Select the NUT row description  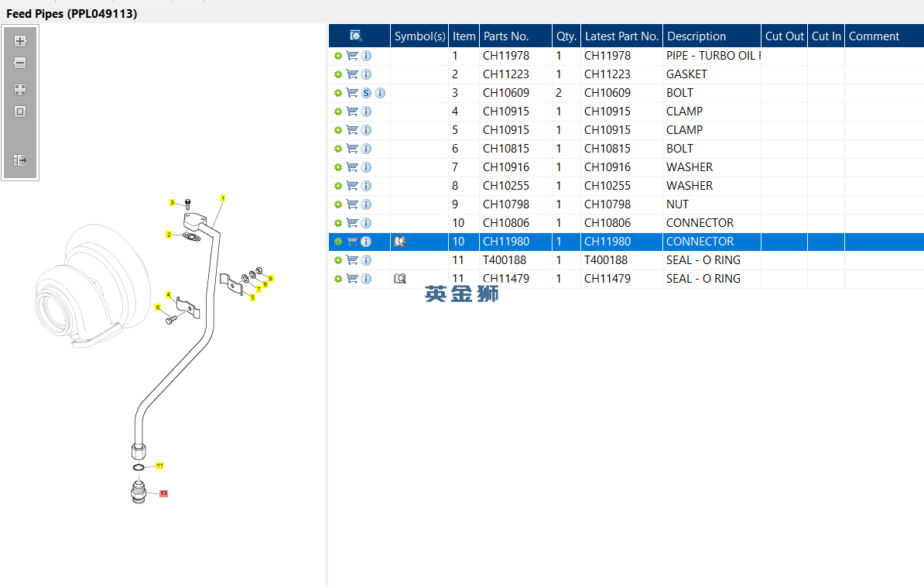[712, 204]
